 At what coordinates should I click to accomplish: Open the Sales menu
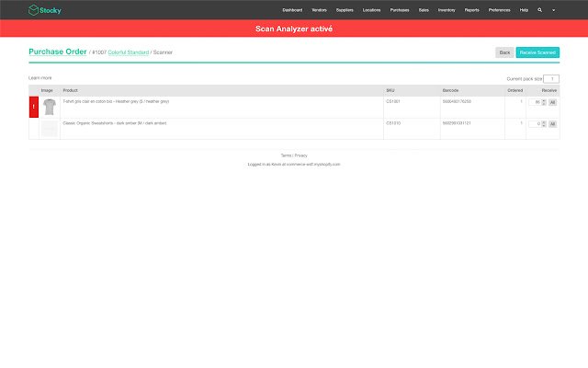(x=424, y=10)
